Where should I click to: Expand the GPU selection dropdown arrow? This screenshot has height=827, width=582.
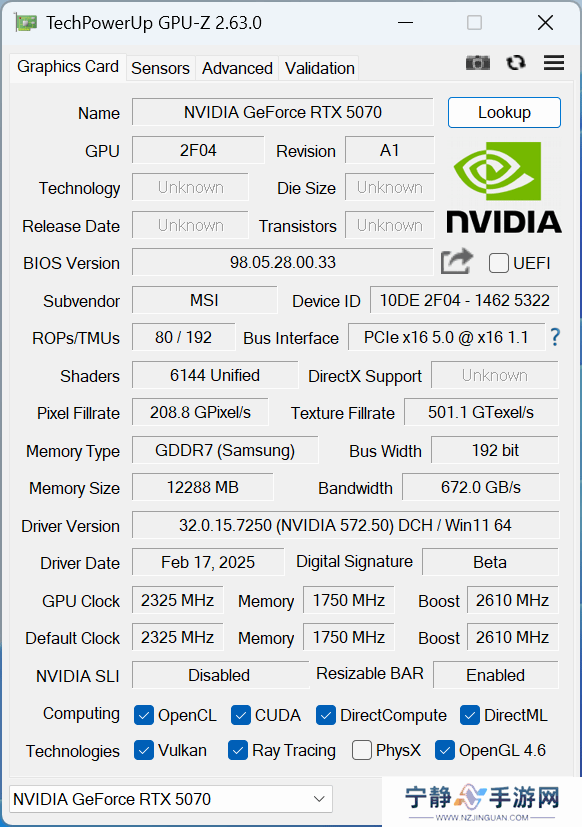(319, 799)
